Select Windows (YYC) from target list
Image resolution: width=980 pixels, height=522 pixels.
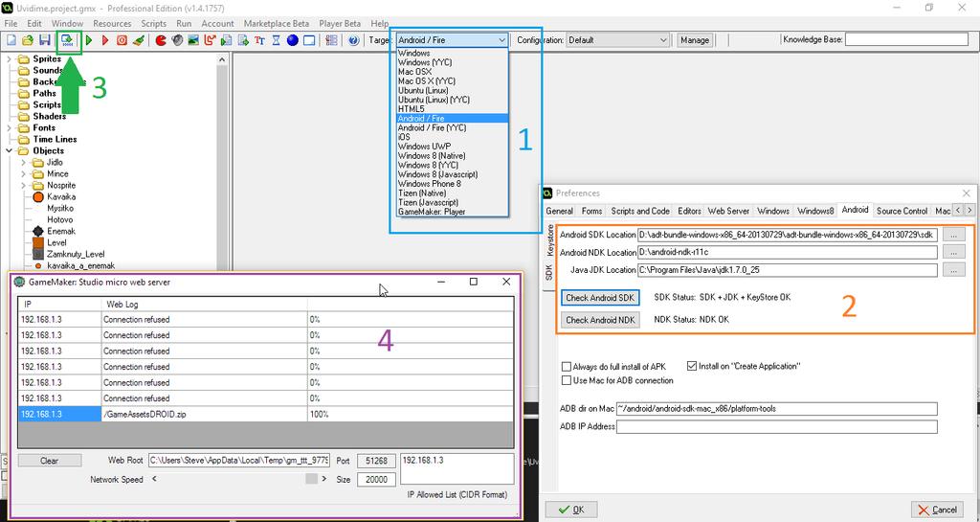click(x=453, y=62)
